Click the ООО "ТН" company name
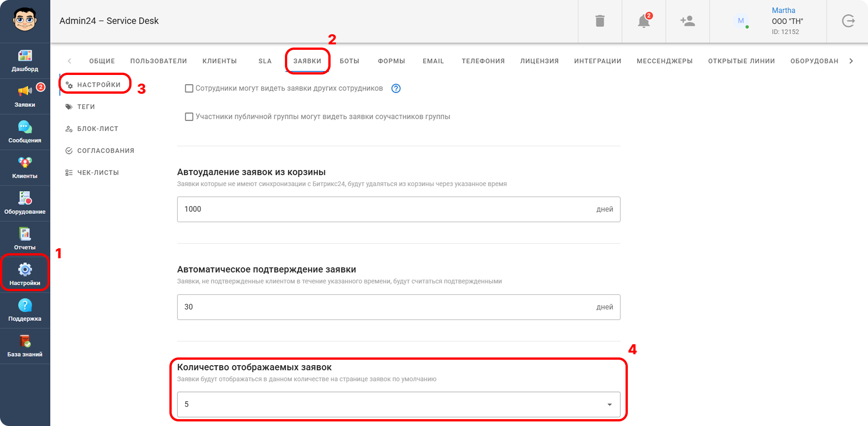The image size is (868, 426). pos(788,21)
